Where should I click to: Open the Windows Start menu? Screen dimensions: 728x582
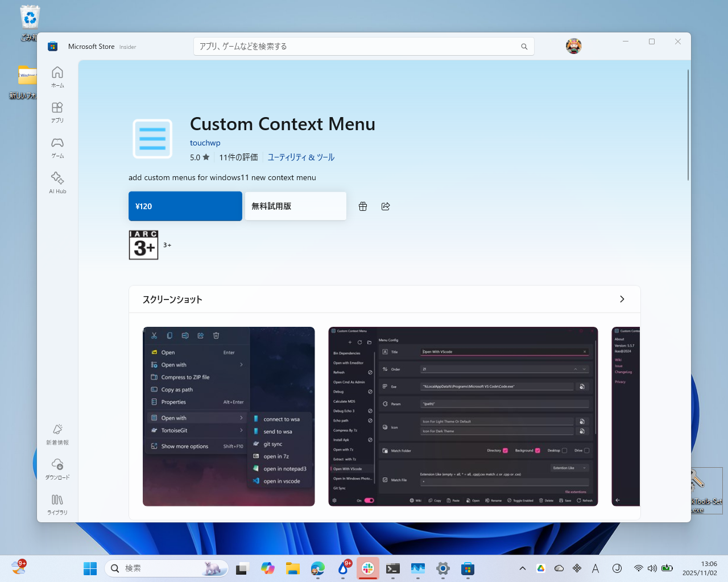click(90, 568)
